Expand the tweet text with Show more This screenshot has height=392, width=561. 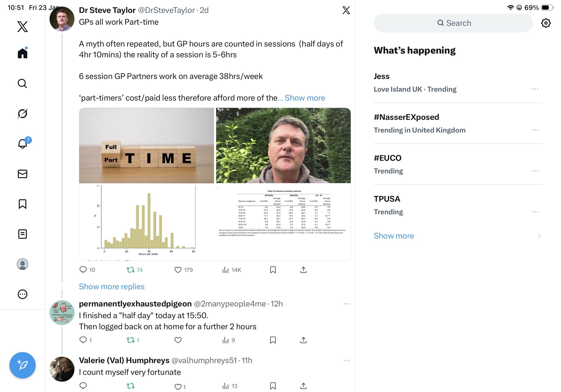coord(305,98)
